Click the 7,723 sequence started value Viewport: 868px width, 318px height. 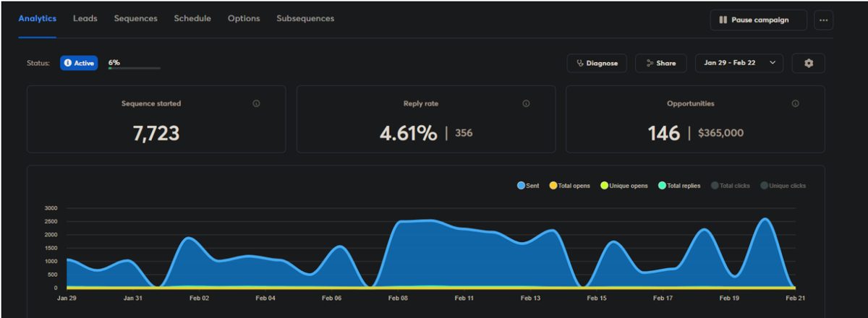(156, 133)
